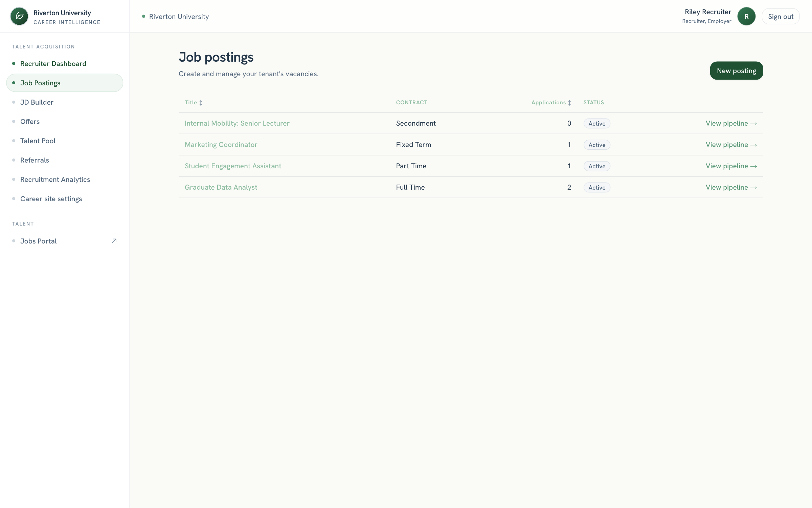
Task: Open Career site settings
Action: (x=65, y=199)
